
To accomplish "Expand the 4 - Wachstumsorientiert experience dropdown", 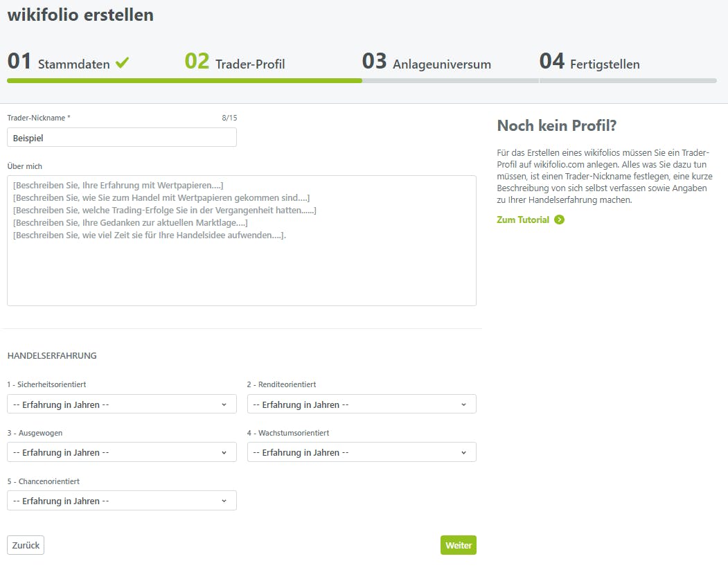I will 362,452.
